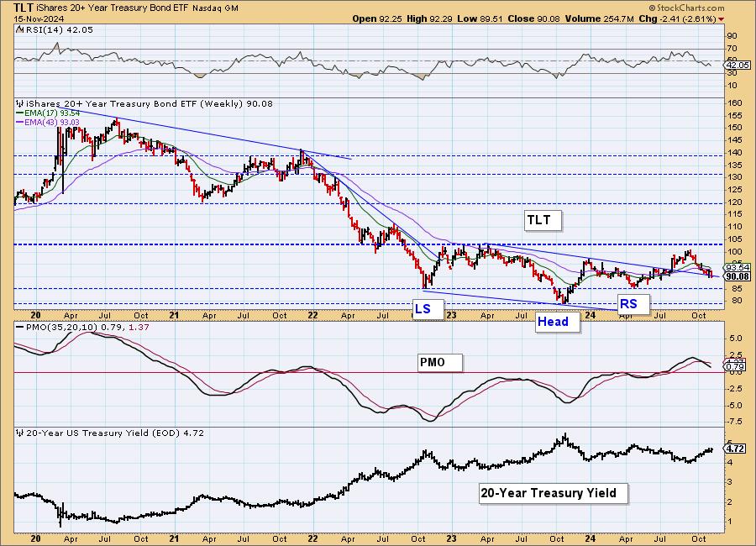Click the candlestick icon before iShares Weekly label
The height and width of the screenshot is (546, 756).
click(x=20, y=103)
